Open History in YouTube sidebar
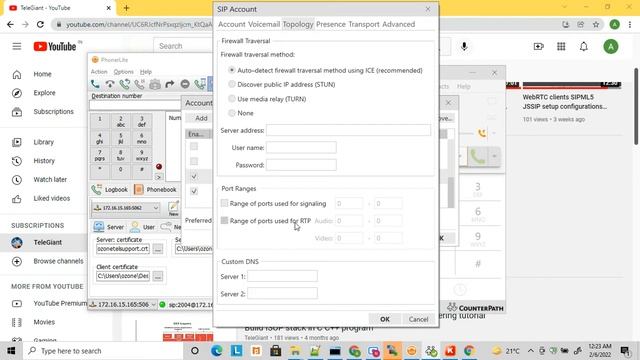The image size is (640, 360). (x=44, y=161)
